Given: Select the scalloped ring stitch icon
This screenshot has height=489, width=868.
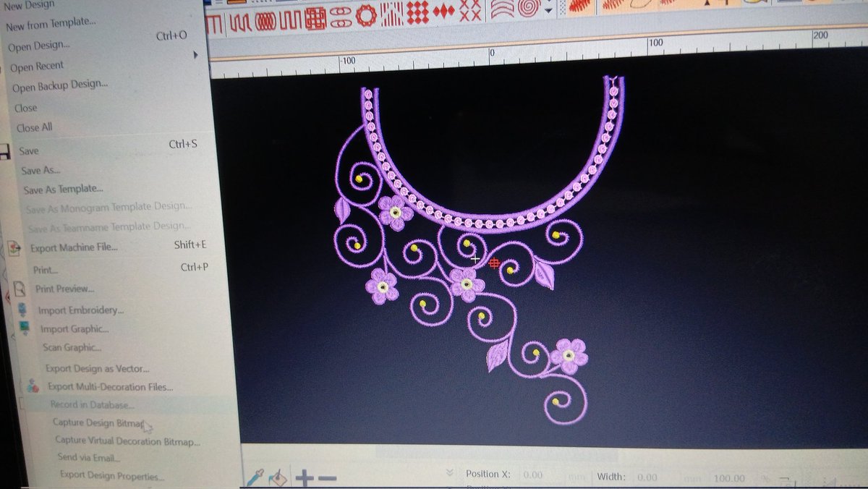Looking at the screenshot, I should 367,15.
